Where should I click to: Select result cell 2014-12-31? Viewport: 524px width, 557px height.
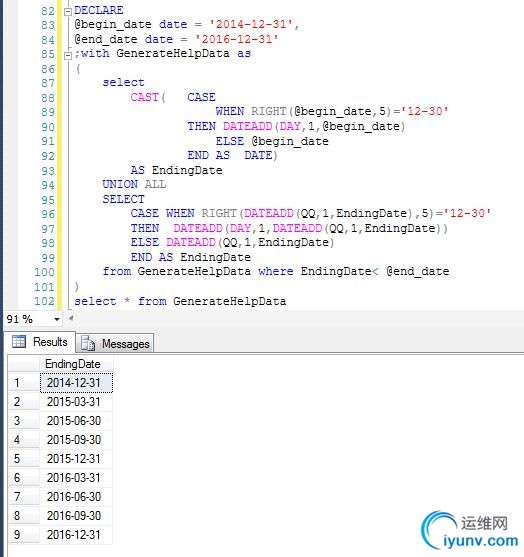(76, 383)
